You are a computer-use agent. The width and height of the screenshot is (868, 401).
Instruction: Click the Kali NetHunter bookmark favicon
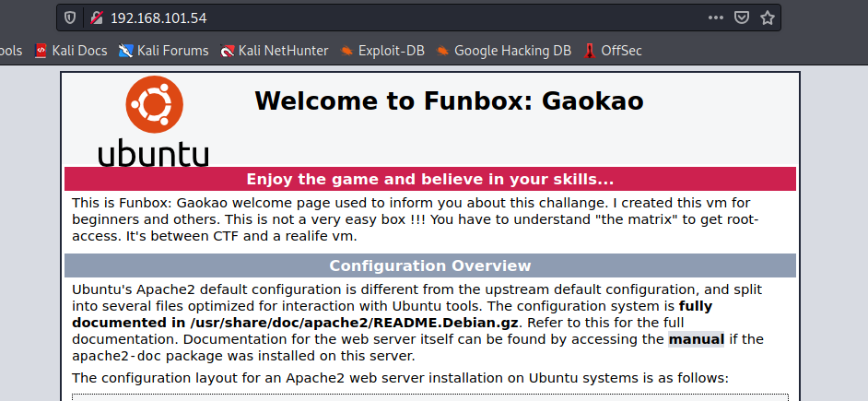click(227, 51)
